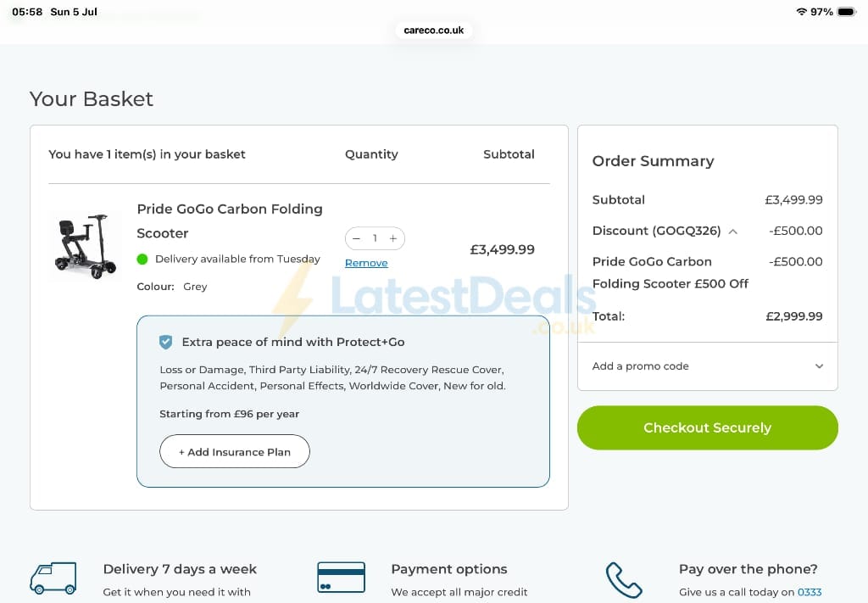Click Extra peace of mind with Protect+Go

point(293,342)
